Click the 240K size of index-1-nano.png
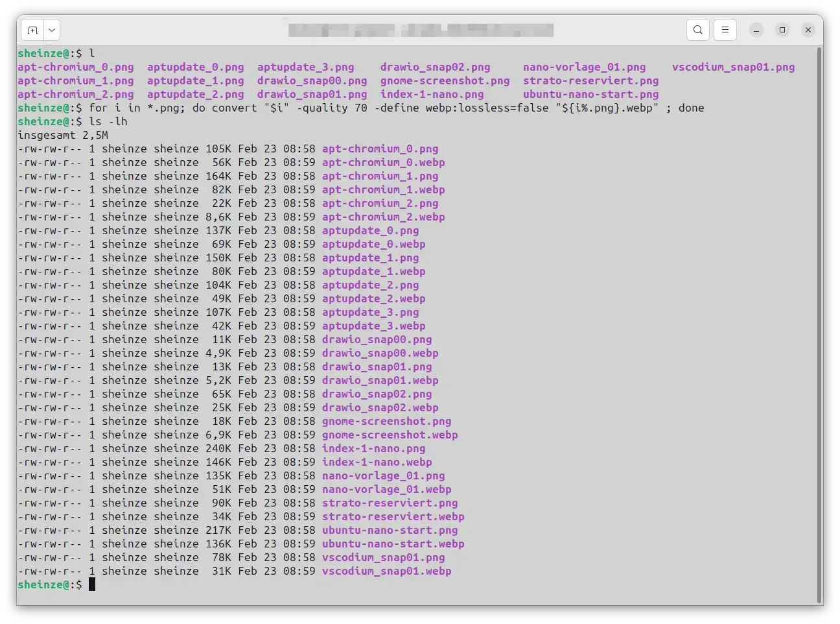This screenshot has width=840, height=624. [x=218, y=448]
